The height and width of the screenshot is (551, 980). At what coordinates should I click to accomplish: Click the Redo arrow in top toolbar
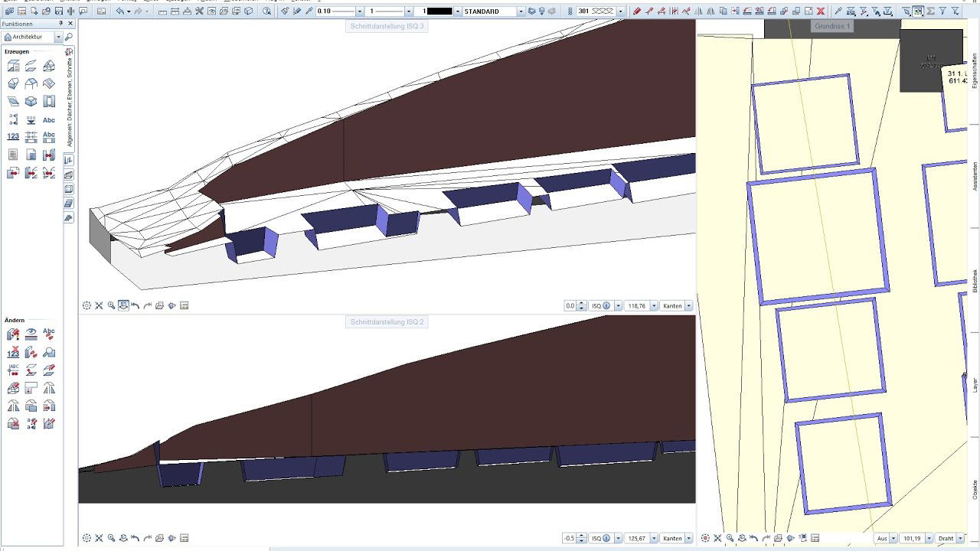pos(139,11)
